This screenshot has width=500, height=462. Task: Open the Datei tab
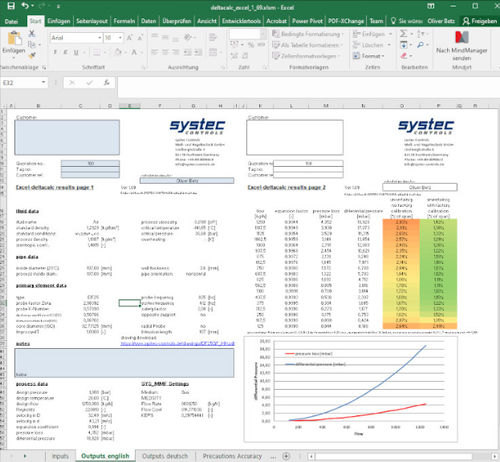[11, 21]
